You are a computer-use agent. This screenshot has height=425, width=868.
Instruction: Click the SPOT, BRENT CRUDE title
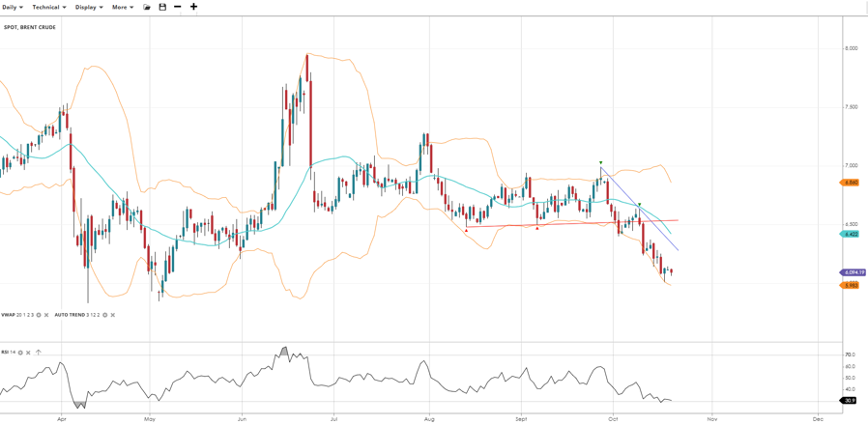(x=30, y=27)
